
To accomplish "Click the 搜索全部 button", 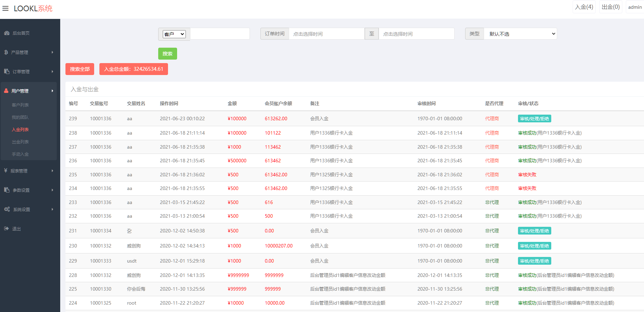I will point(80,69).
